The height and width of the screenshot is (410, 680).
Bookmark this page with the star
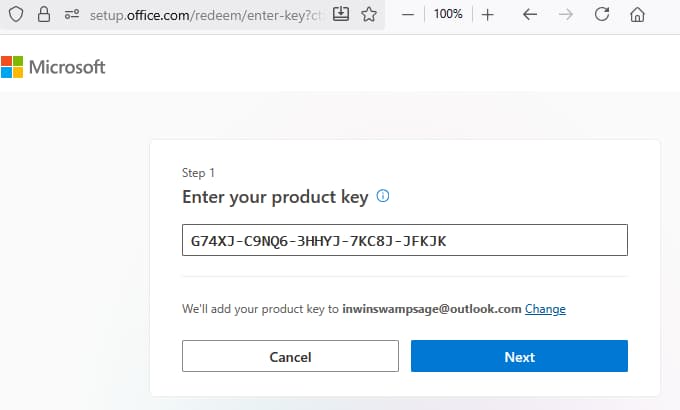coord(368,15)
